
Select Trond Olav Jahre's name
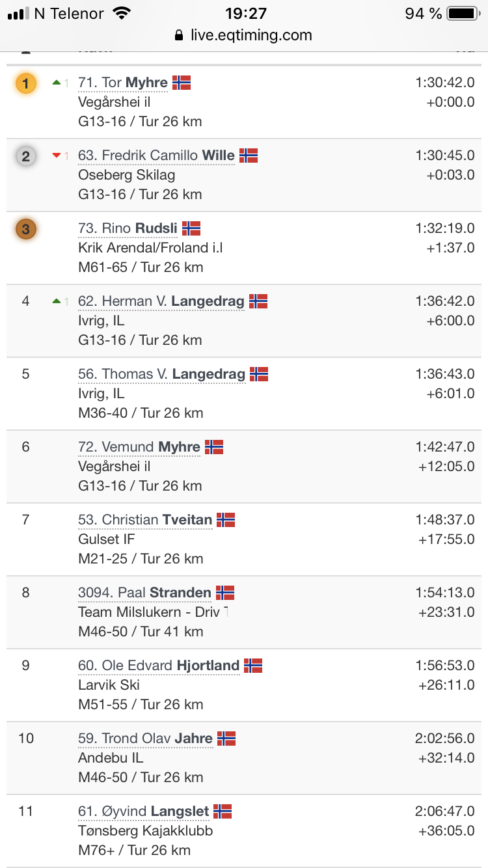(x=145, y=739)
